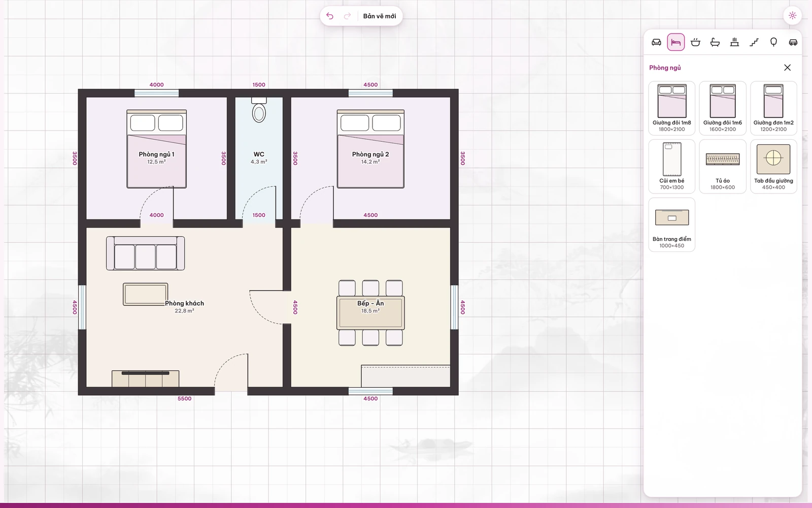Choose the Tủ áo wardrobe item

pyautogui.click(x=723, y=167)
